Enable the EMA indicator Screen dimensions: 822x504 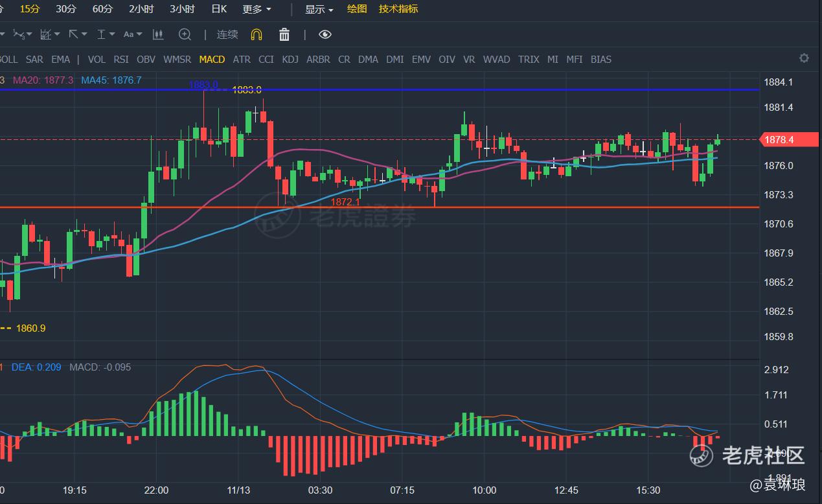point(60,59)
